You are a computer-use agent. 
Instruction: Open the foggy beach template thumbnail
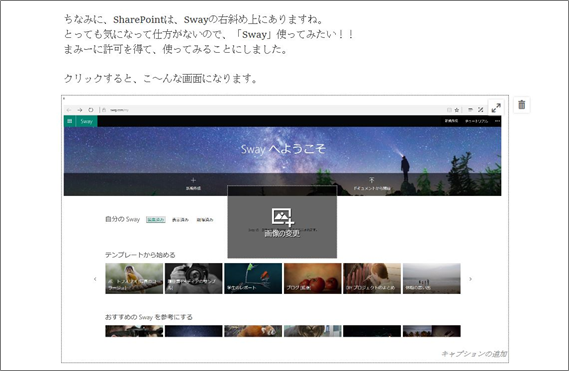coord(431,278)
